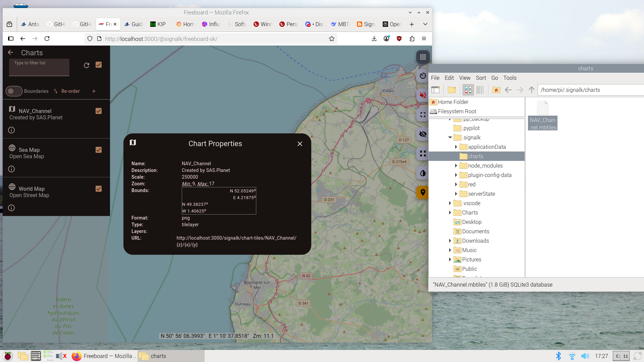Toggle the select-all charts checkbox
This screenshot has width=644, height=362.
click(x=99, y=65)
